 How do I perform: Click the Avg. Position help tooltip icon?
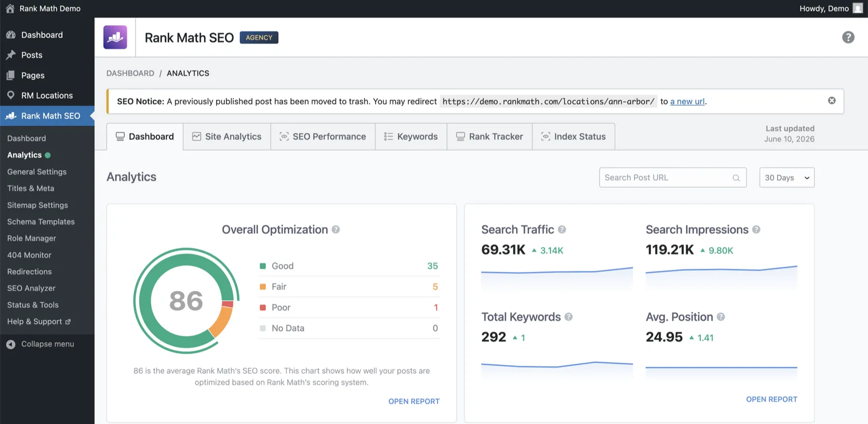pos(721,317)
